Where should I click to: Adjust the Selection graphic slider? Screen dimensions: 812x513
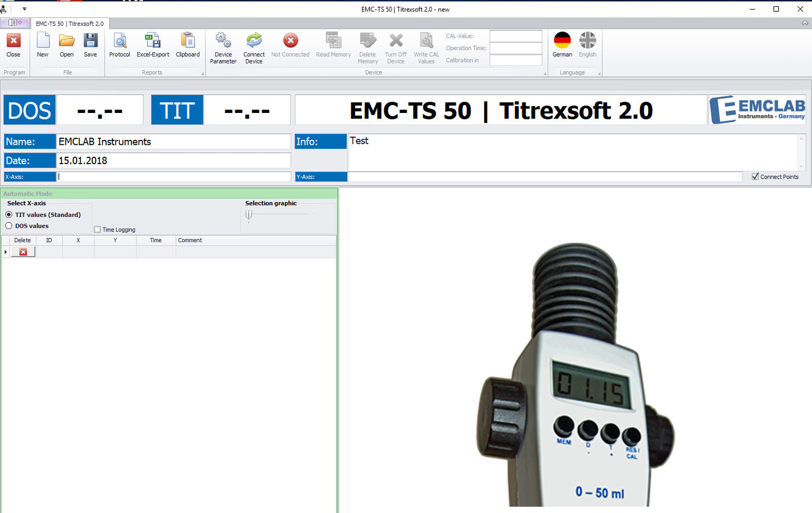click(249, 215)
